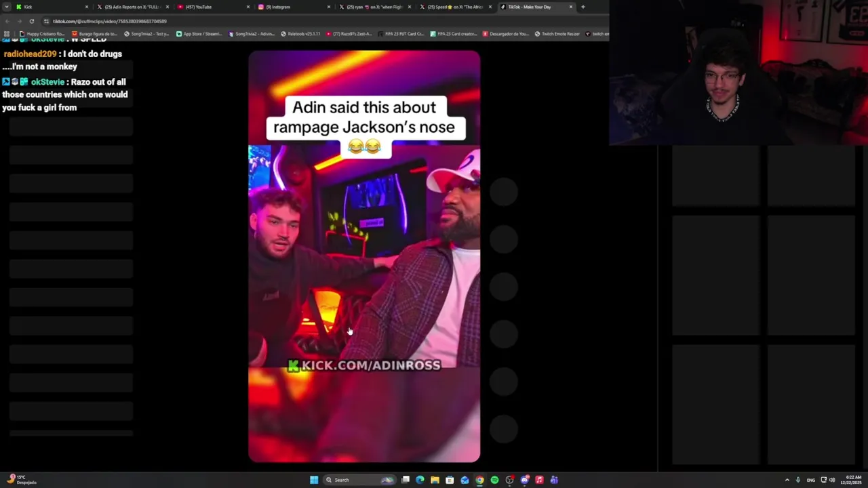The image size is (868, 488).
Task: Open the Burago figura de to... bookmark
Action: point(94,34)
